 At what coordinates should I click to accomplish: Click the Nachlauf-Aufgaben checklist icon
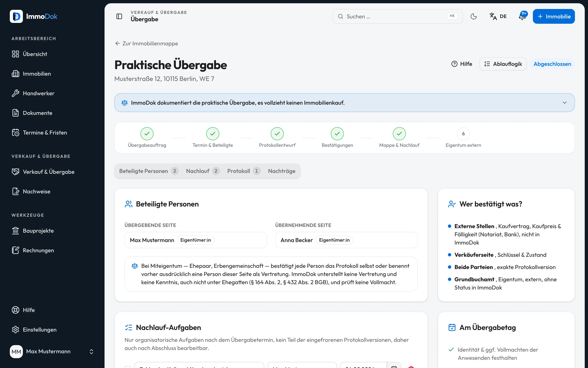pos(129,327)
